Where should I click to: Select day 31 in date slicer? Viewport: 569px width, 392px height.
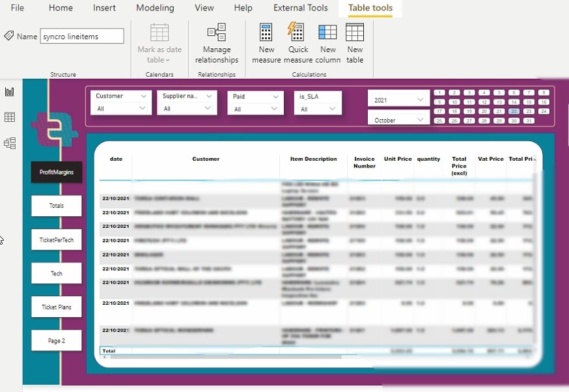[529, 121]
